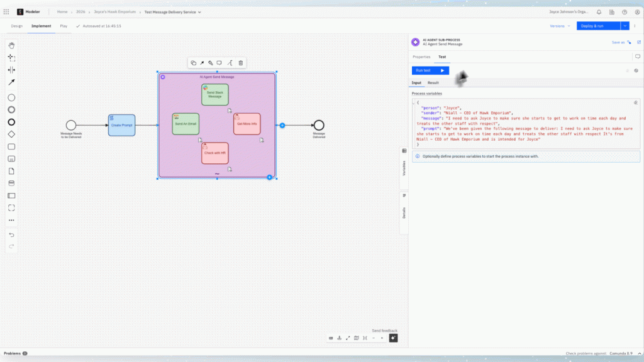Select the Hand tool in palette
This screenshot has width=644, height=362.
[11, 45]
